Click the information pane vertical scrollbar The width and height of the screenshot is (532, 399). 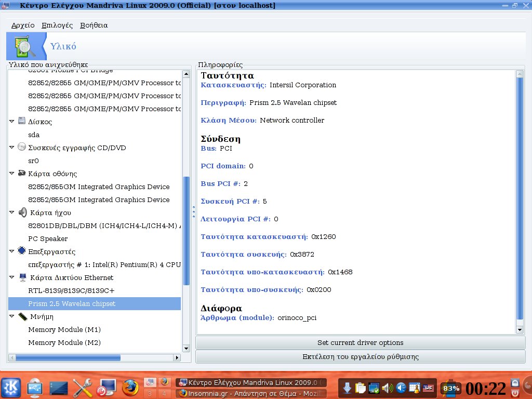click(x=520, y=198)
